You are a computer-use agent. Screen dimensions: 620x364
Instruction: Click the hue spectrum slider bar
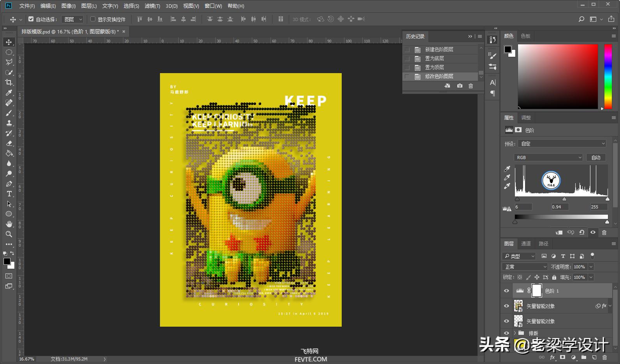[608, 76]
